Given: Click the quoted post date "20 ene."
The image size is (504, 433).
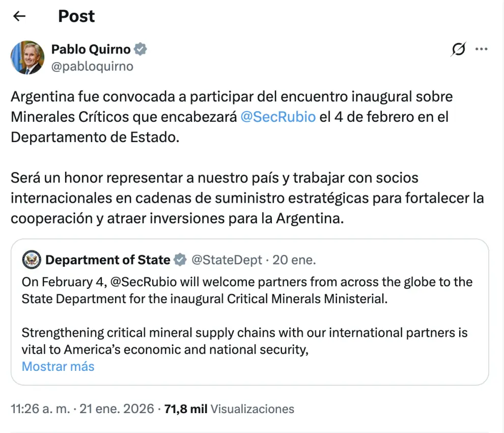Looking at the screenshot, I should (294, 260).
